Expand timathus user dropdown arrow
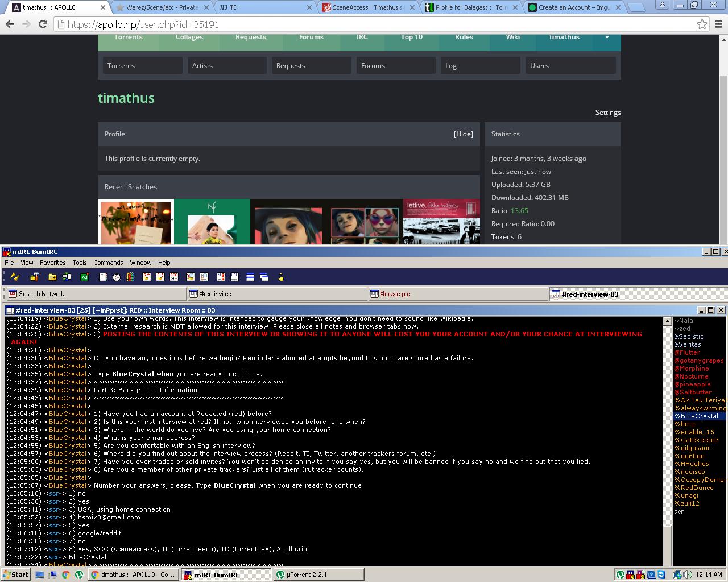This screenshot has height=582, width=728. click(x=607, y=37)
